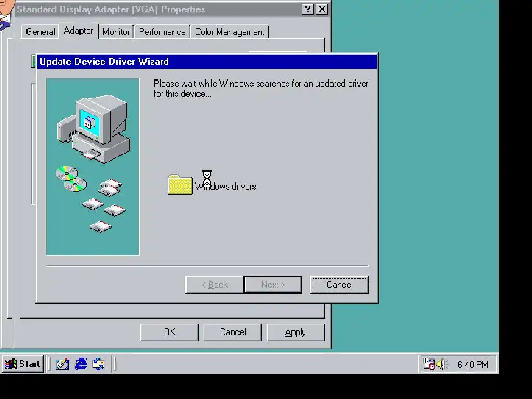532x399 pixels.
Task: Switch to the General tab
Action: pos(40,32)
